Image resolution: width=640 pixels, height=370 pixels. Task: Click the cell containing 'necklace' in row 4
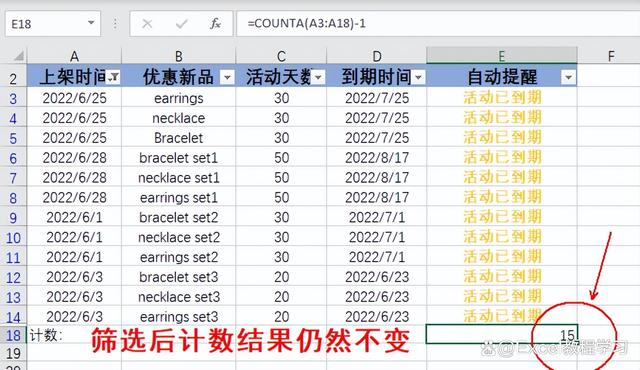(178, 118)
